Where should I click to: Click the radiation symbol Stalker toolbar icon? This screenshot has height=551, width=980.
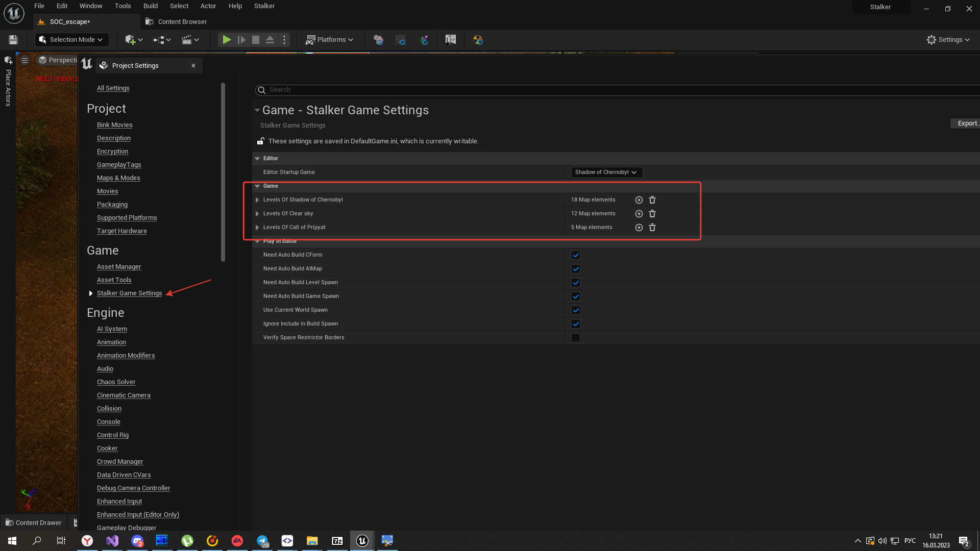click(478, 40)
